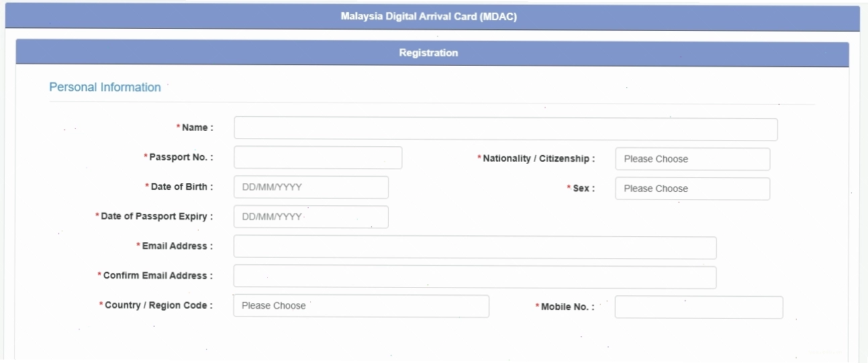Click the Registration panel header
Viewport: 868px width, 363px height.
(x=432, y=52)
